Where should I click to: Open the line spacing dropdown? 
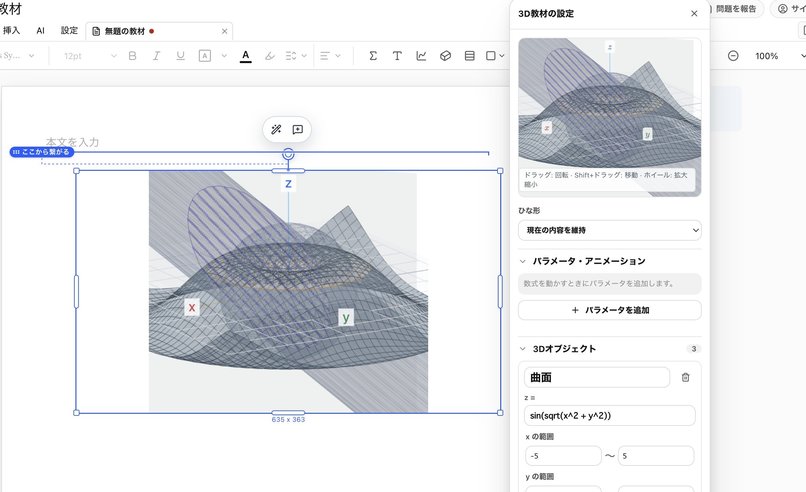coord(296,56)
